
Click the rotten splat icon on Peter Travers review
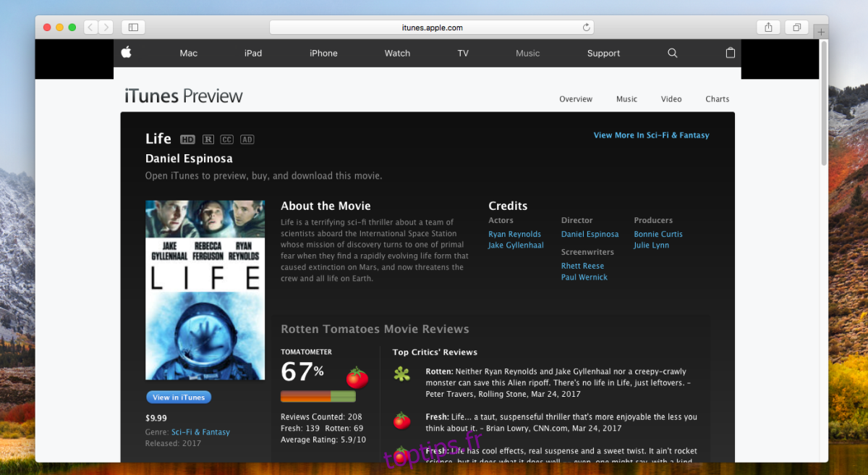coord(401,374)
